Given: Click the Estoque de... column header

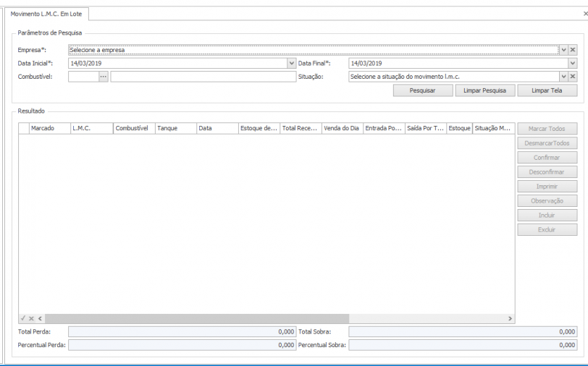Looking at the screenshot, I should click(259, 128).
